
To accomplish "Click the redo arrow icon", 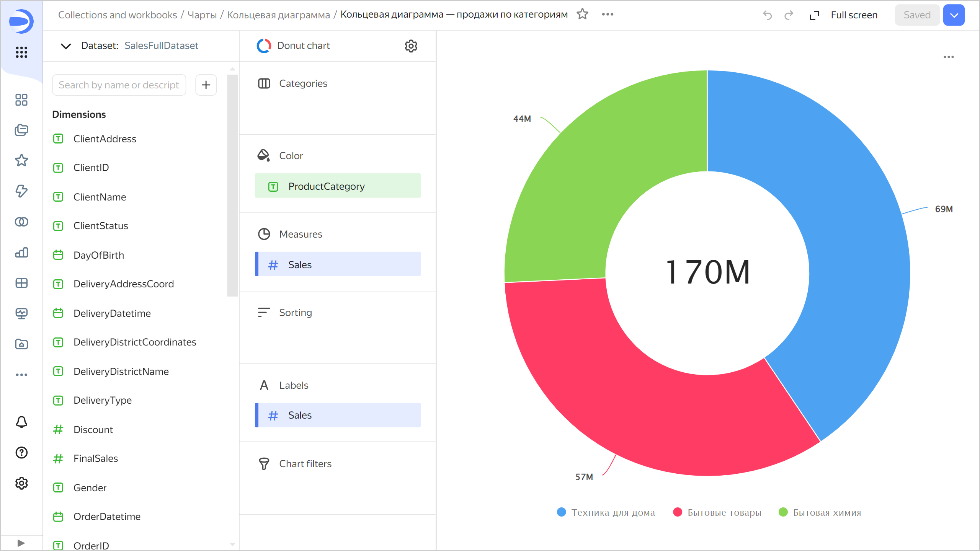I will (789, 15).
